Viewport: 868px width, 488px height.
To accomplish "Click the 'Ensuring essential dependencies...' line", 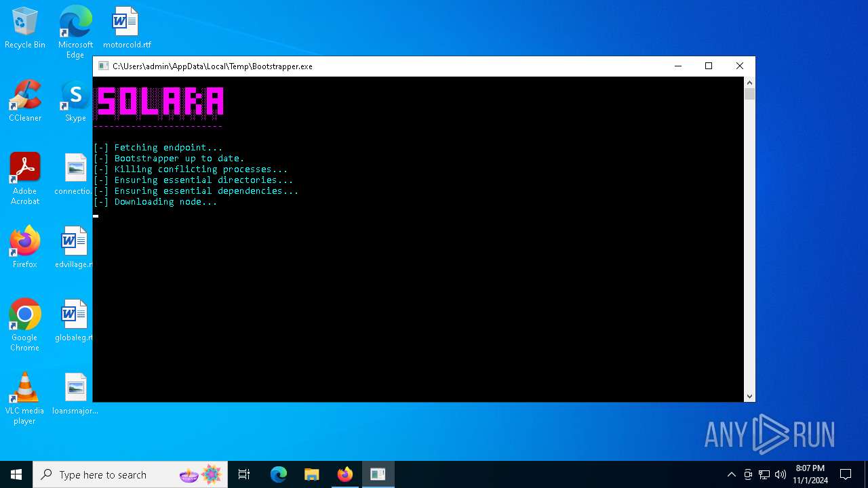I will coord(196,190).
